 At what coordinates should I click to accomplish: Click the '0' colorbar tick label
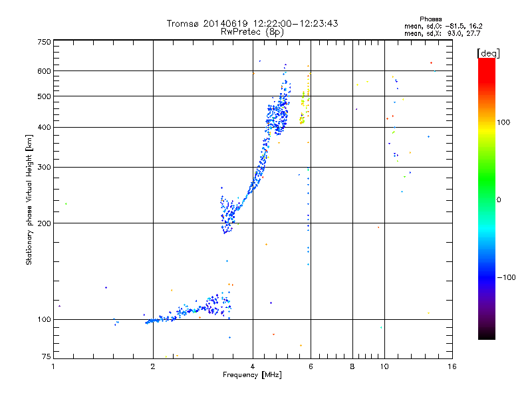coord(499,200)
